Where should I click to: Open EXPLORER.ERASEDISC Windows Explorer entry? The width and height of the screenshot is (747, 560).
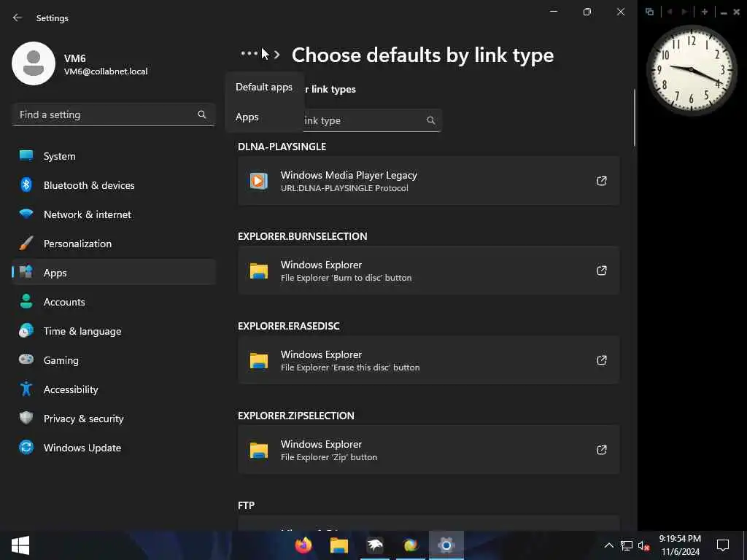429,360
